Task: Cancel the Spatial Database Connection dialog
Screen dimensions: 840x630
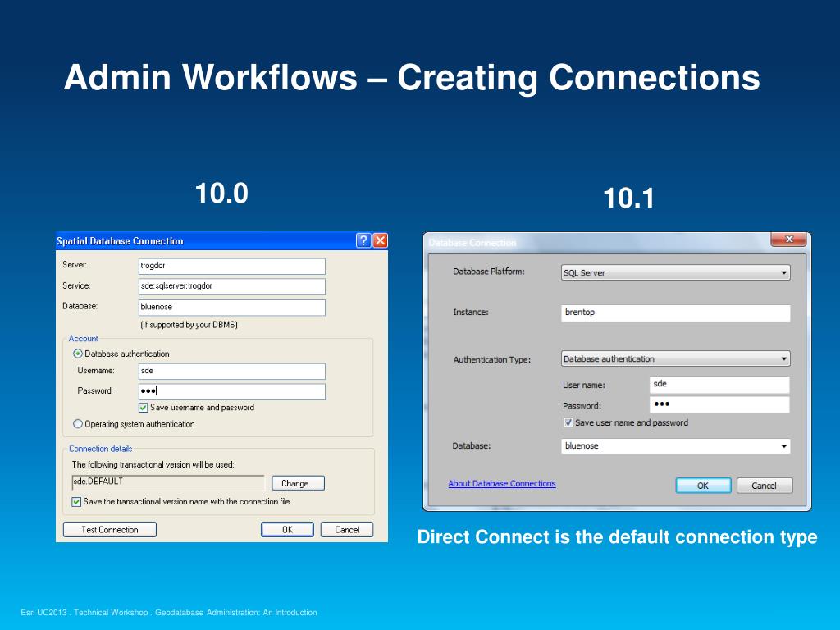Action: 347,530
